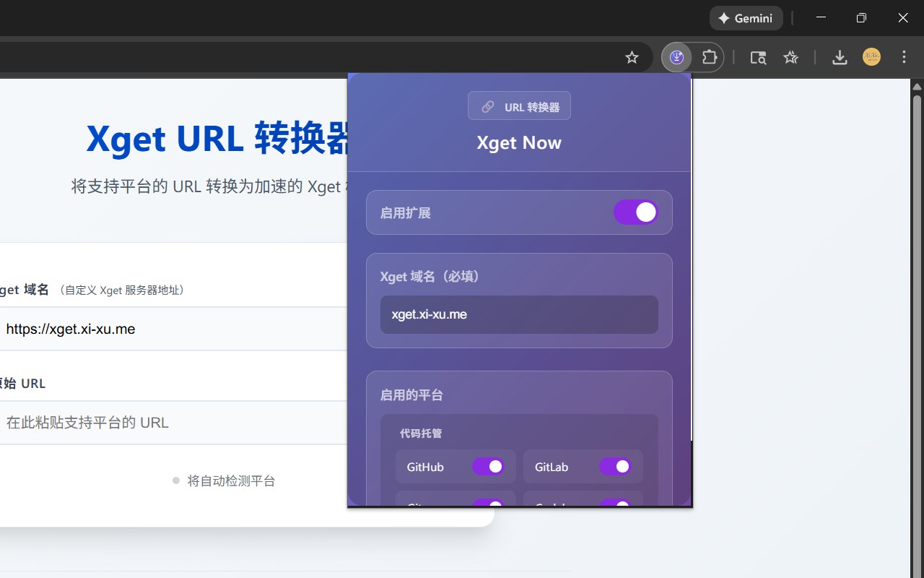Image resolution: width=924 pixels, height=578 pixels.
Task: Open the browser Extensions puzzle menu
Action: click(710, 58)
